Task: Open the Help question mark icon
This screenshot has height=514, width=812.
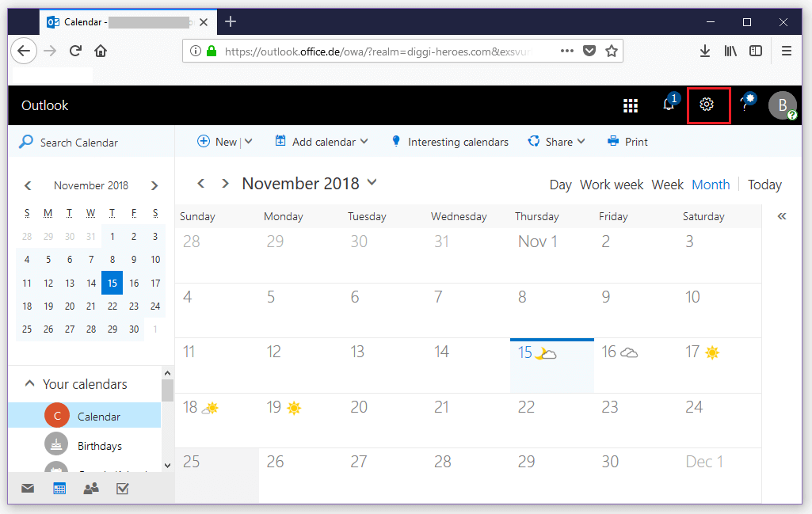Action: click(745, 105)
